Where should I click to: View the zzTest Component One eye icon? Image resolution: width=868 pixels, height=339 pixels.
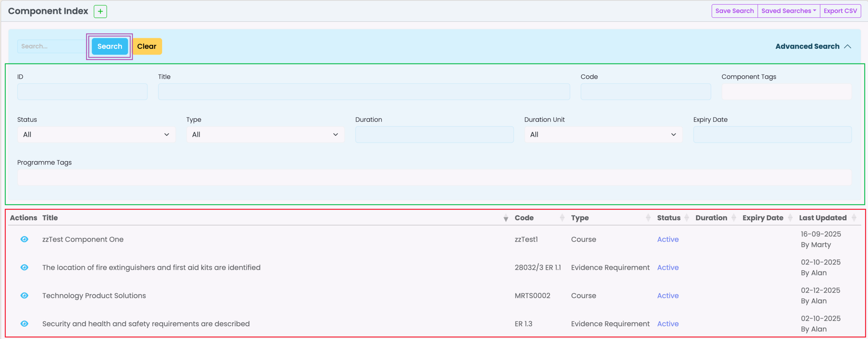(x=24, y=239)
